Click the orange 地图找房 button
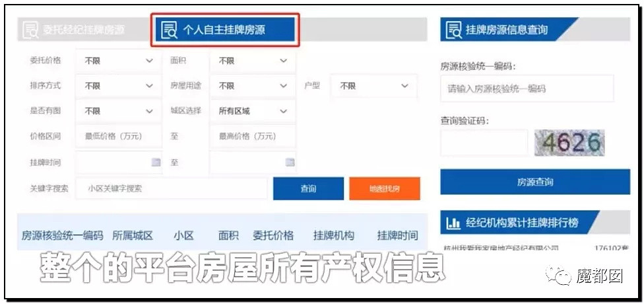This screenshot has width=644, height=304. pos(385,188)
